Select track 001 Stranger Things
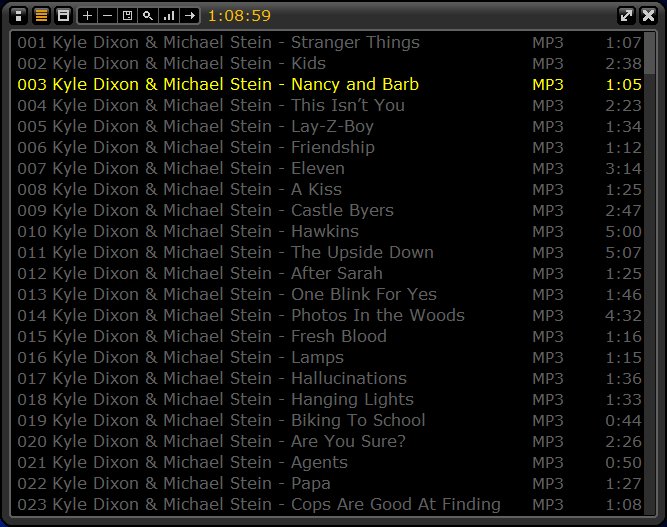Screen dimensions: 667x527 click(x=327, y=43)
